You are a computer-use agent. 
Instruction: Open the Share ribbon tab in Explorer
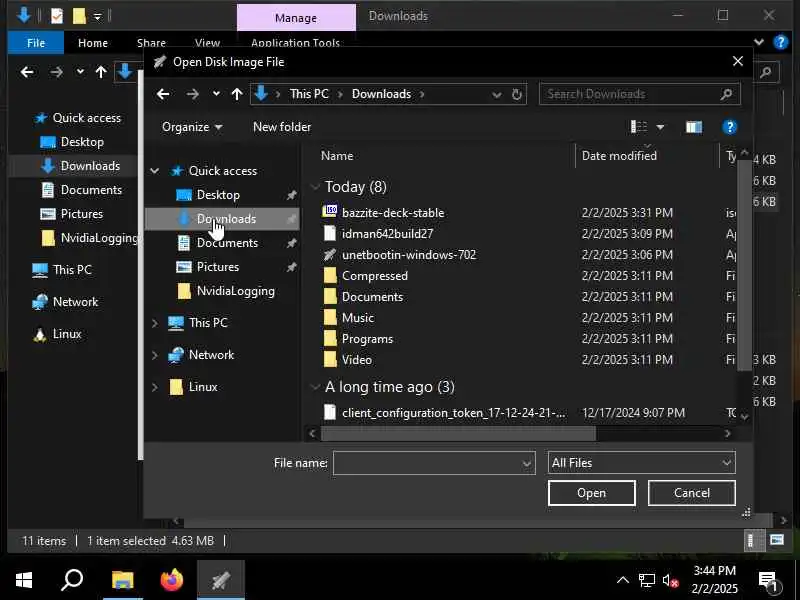[151, 43]
